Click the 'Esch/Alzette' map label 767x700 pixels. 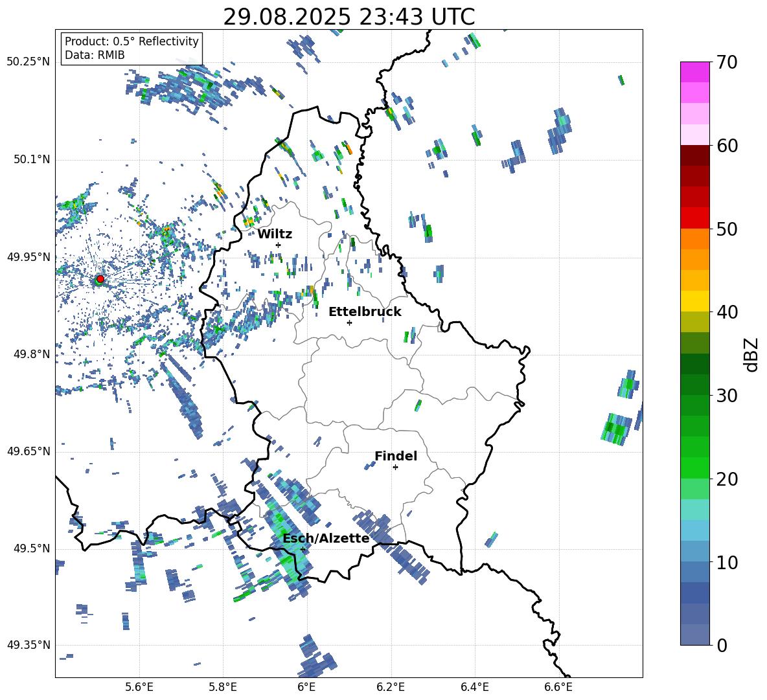coord(326,538)
